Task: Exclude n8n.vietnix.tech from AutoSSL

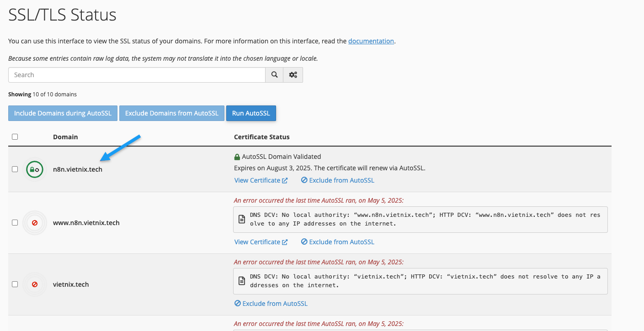Action: [x=338, y=180]
